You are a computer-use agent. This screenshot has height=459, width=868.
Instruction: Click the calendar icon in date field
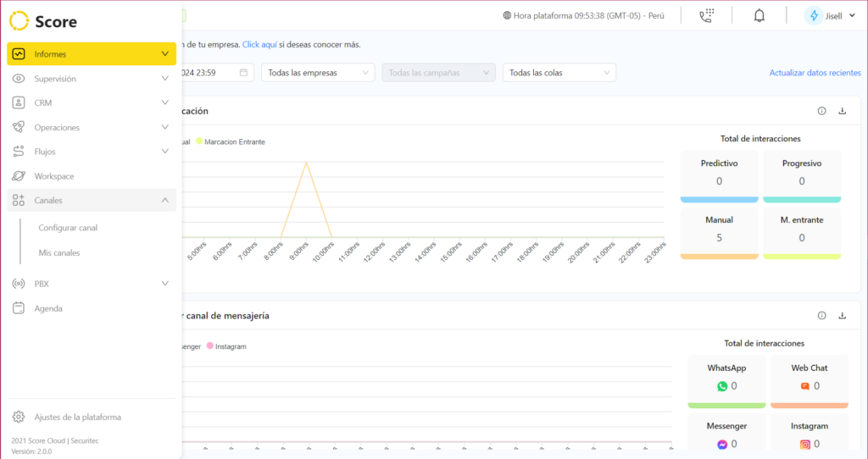(244, 73)
